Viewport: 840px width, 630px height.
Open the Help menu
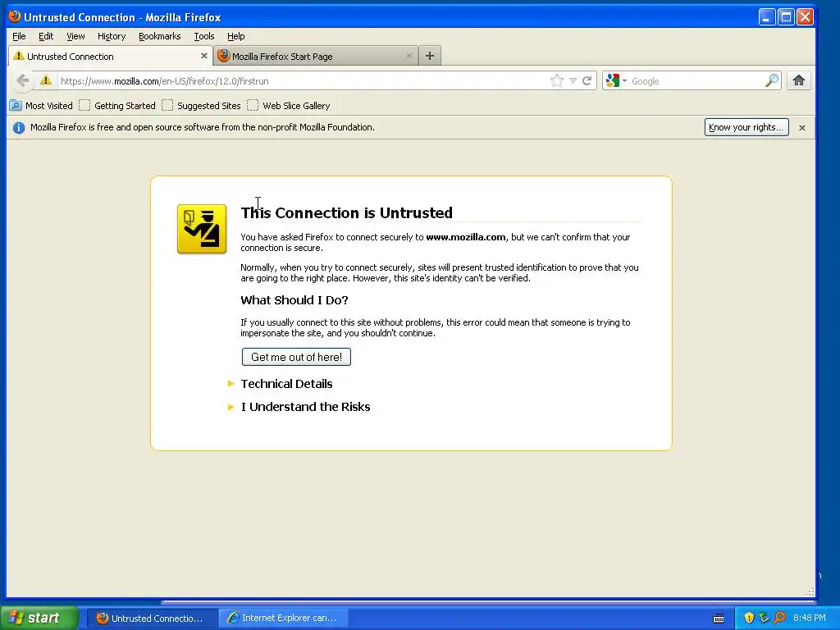235,36
